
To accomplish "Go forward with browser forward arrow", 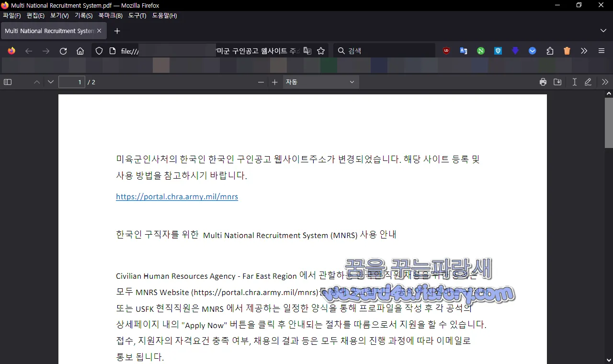I will pyautogui.click(x=46, y=51).
